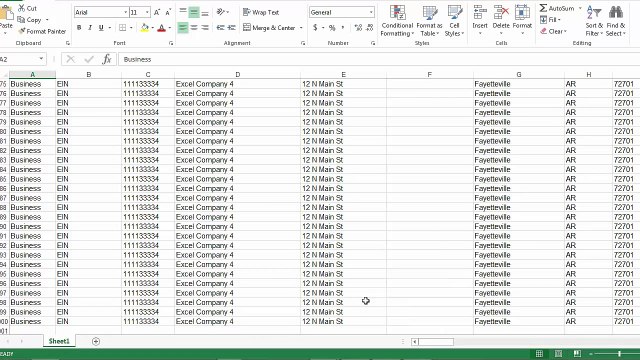The height and width of the screenshot is (360, 640).
Task: Switch to Page Layout view
Action: tap(558, 354)
